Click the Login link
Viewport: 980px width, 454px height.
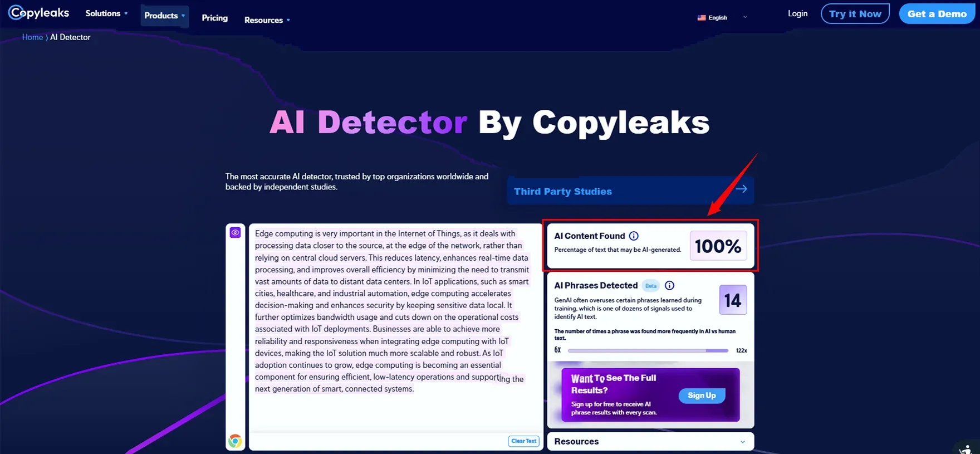tap(797, 13)
